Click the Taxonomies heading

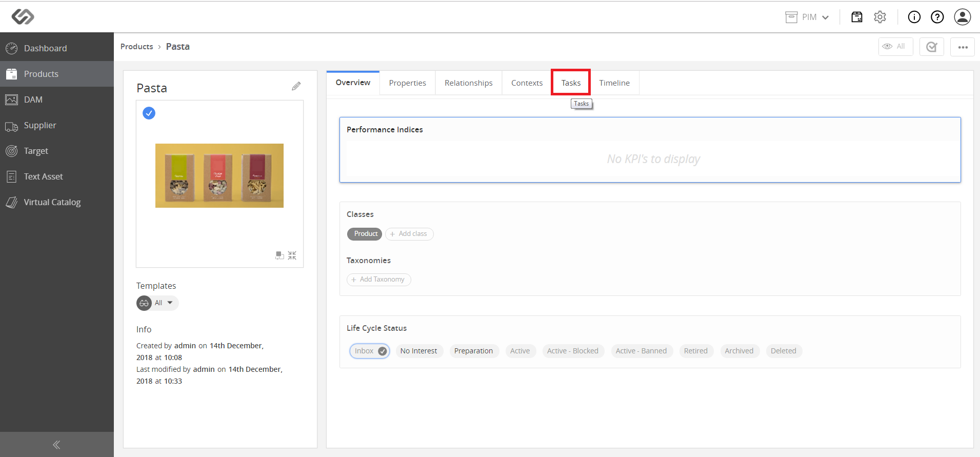369,261
